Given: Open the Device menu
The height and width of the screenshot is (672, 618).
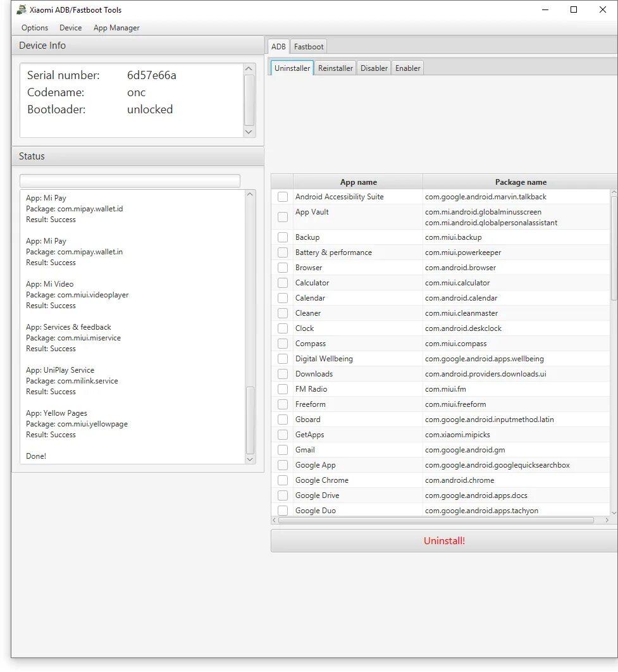Looking at the screenshot, I should click(x=71, y=28).
